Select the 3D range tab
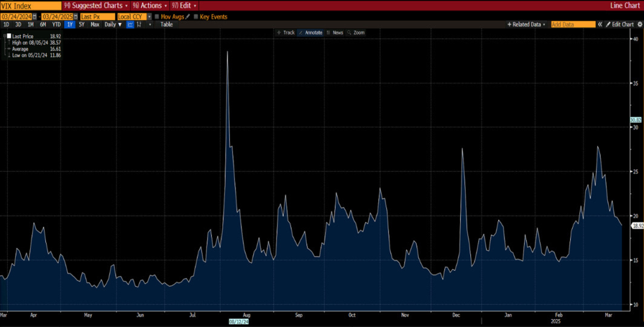 [19, 24]
